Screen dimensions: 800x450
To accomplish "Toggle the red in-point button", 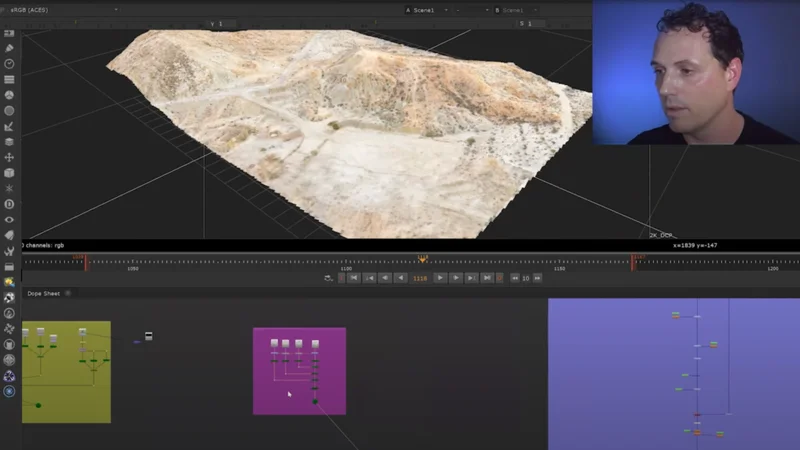I will [341, 278].
